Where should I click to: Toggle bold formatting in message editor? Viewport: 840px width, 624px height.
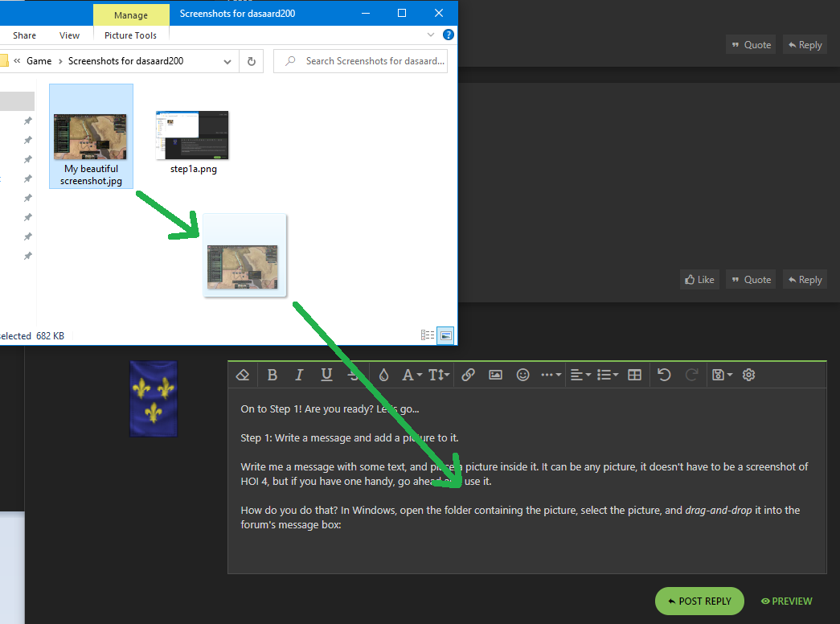pyautogui.click(x=272, y=375)
